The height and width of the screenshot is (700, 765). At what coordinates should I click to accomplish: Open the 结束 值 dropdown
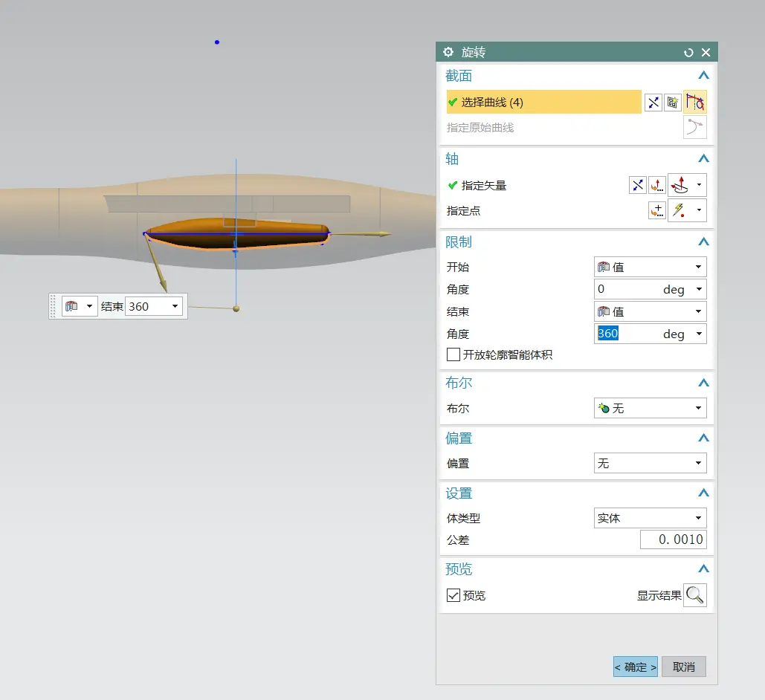650,311
